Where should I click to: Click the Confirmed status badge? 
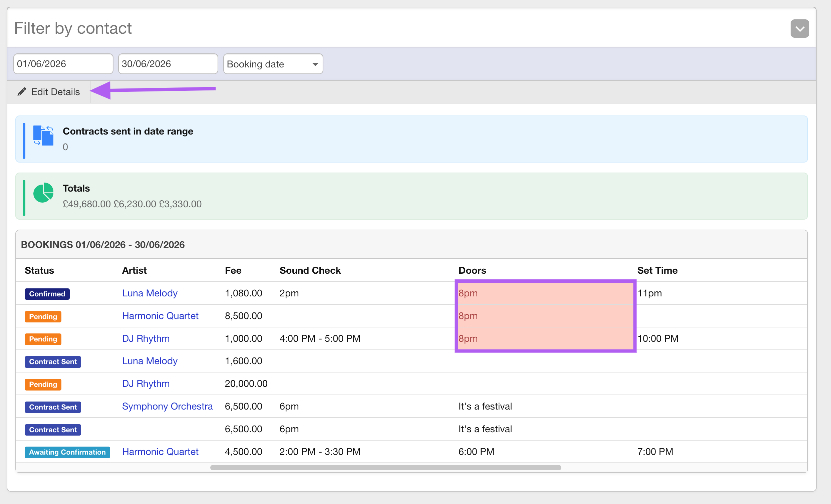[47, 294]
